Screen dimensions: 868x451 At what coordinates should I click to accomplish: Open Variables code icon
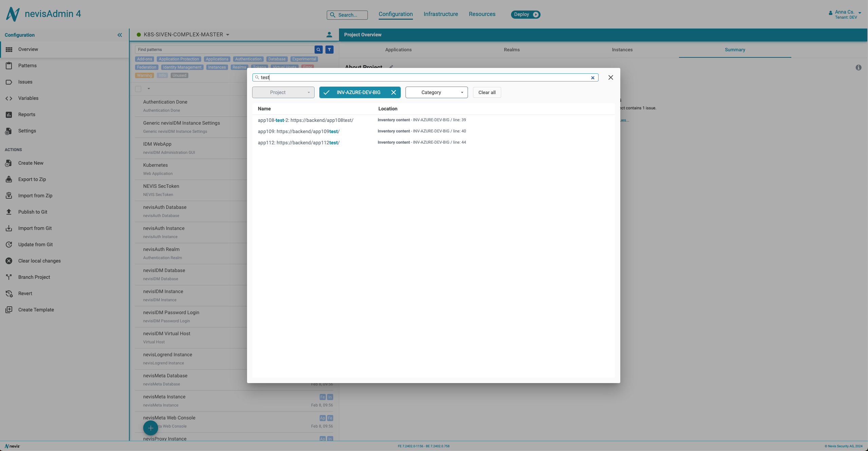pyautogui.click(x=9, y=98)
